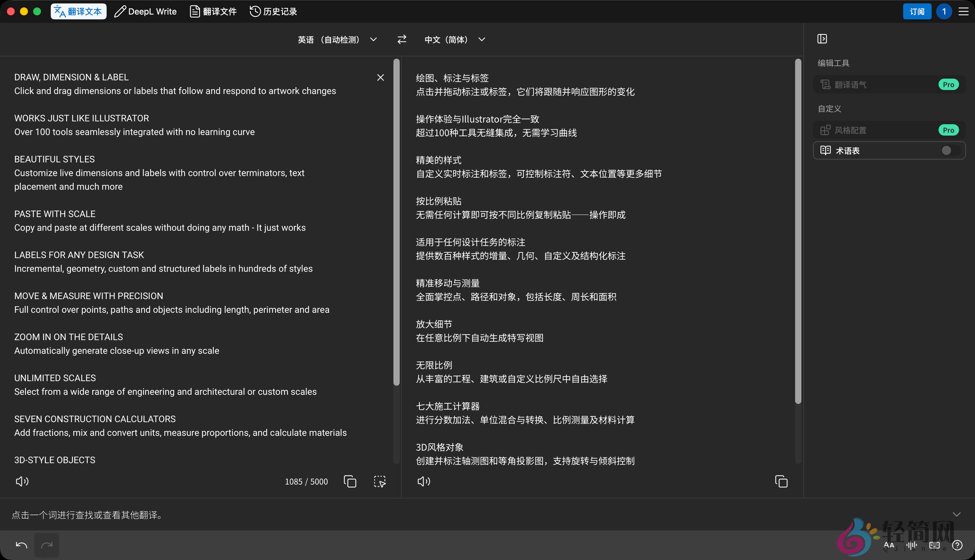The image size is (975, 560).
Task: Open DeepL Write mode
Action: pyautogui.click(x=145, y=11)
